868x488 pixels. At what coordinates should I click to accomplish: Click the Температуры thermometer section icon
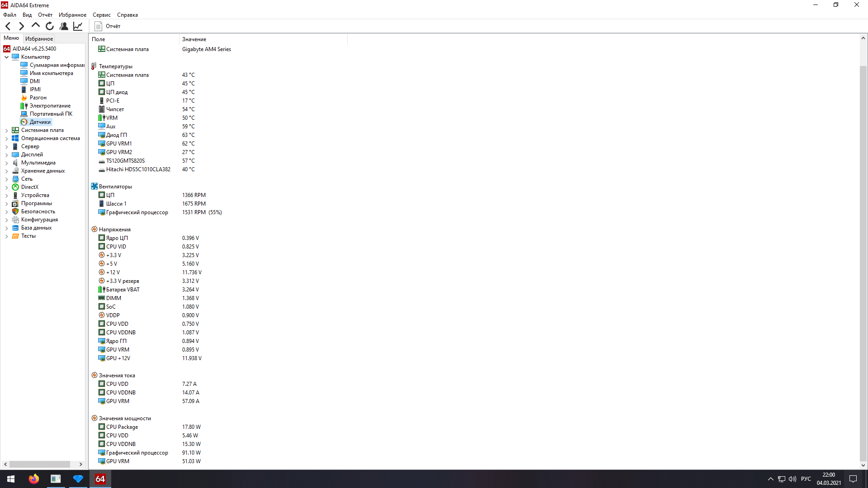tap(94, 66)
